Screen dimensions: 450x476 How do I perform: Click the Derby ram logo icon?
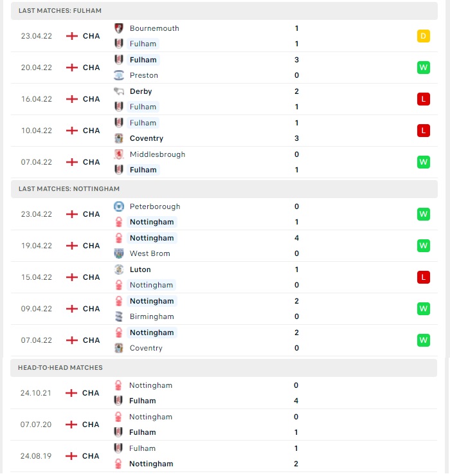click(119, 91)
